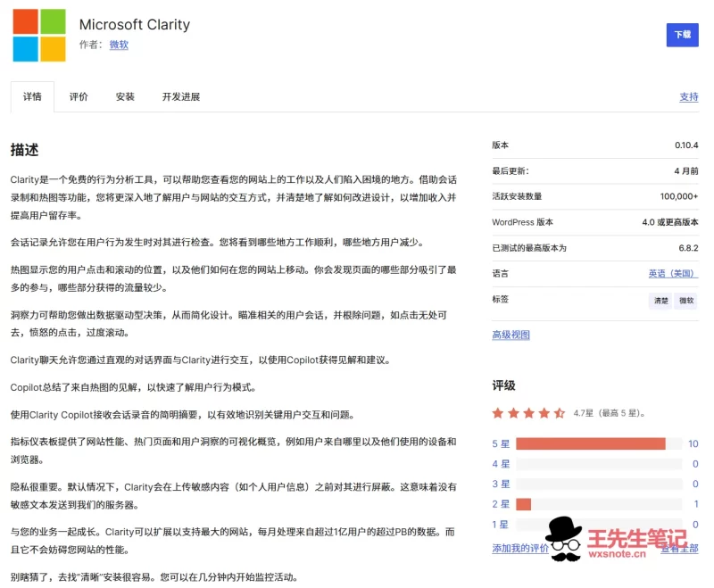
Task: Click the fourth rating star icon
Action: 544,413
